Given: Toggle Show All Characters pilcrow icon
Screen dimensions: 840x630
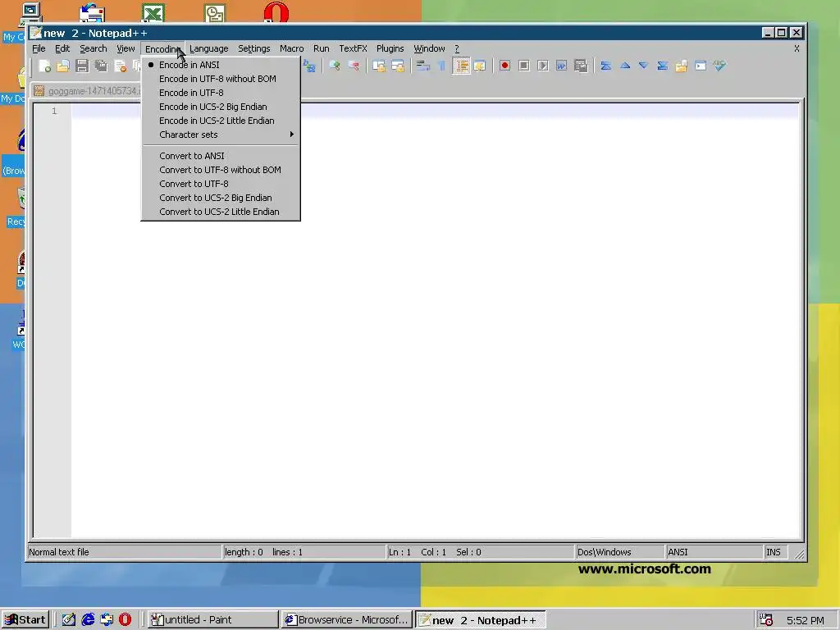Looking at the screenshot, I should click(x=442, y=66).
